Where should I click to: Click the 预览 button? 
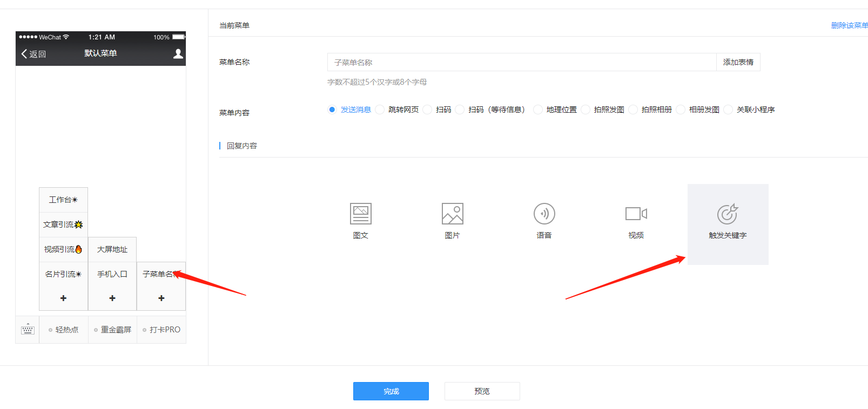[482, 391]
